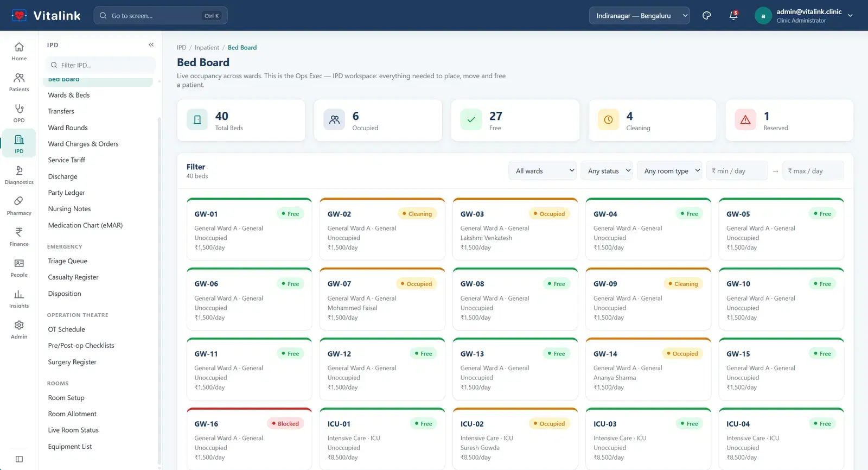
Task: Focus the Filter IPD input
Action: point(100,65)
